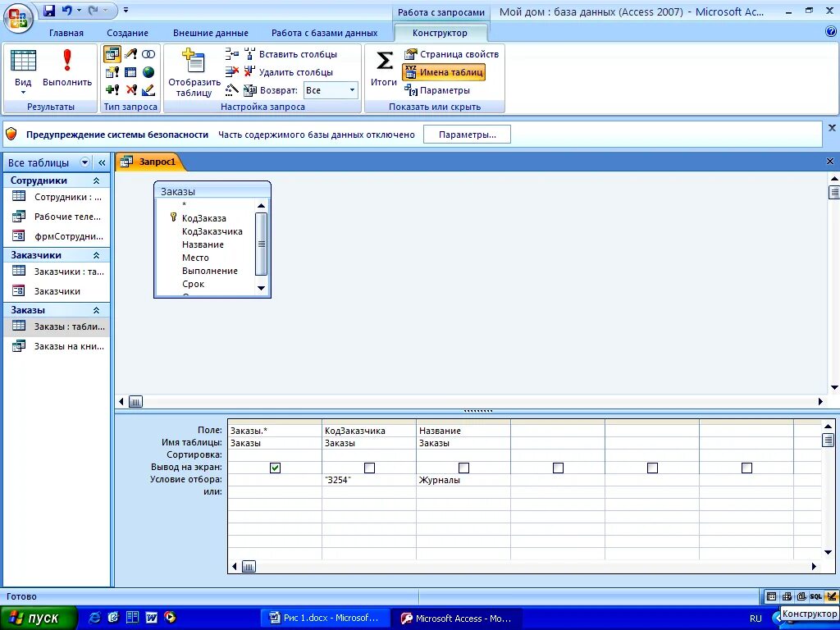Image resolution: width=840 pixels, height=630 pixels.
Task: Toggle Имена таблиц table names button
Action: pos(444,72)
